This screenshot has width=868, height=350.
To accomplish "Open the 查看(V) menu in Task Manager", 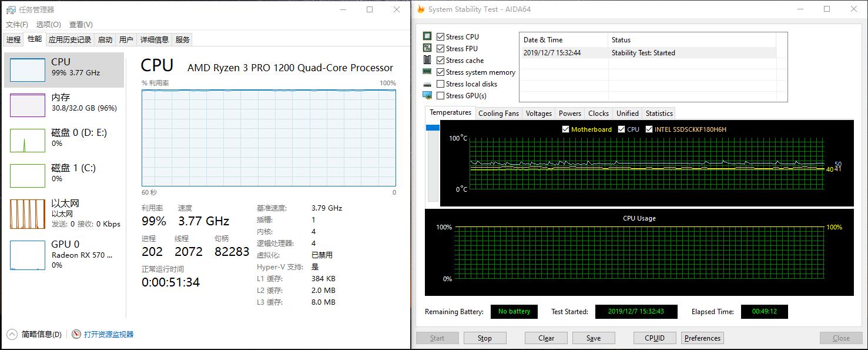I will 81,25.
